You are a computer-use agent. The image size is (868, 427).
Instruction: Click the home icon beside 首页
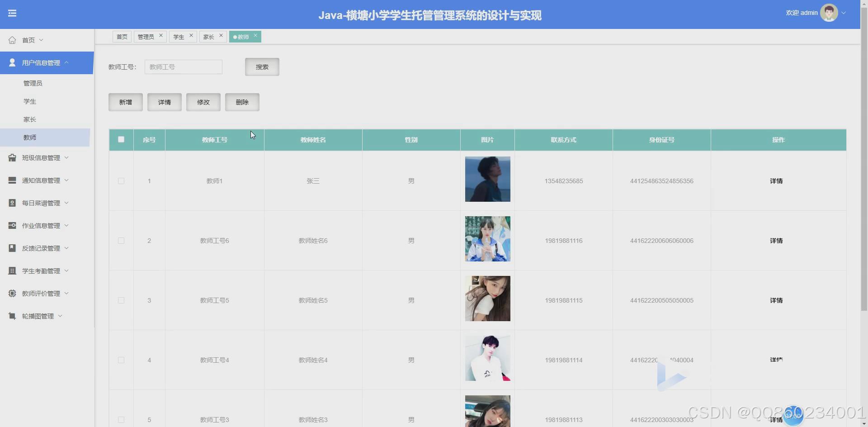pyautogui.click(x=12, y=40)
